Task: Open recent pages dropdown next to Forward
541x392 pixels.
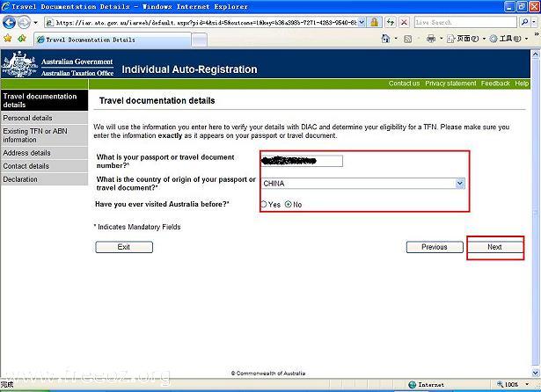Action: 35,23
